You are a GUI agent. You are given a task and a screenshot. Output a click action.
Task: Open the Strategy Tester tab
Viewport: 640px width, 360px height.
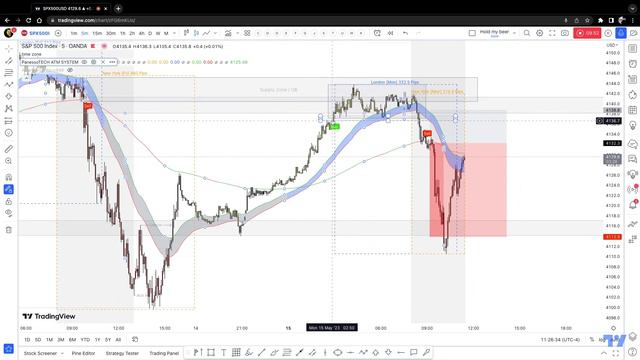[122, 353]
